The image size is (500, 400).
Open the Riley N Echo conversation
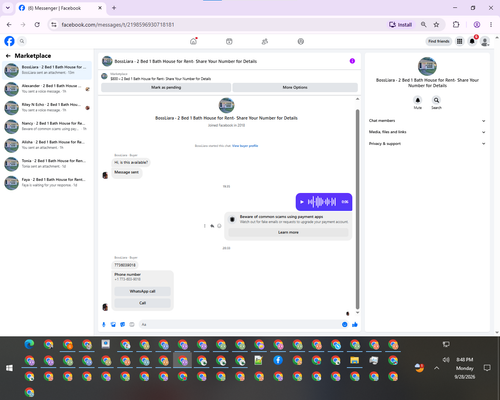(47, 107)
